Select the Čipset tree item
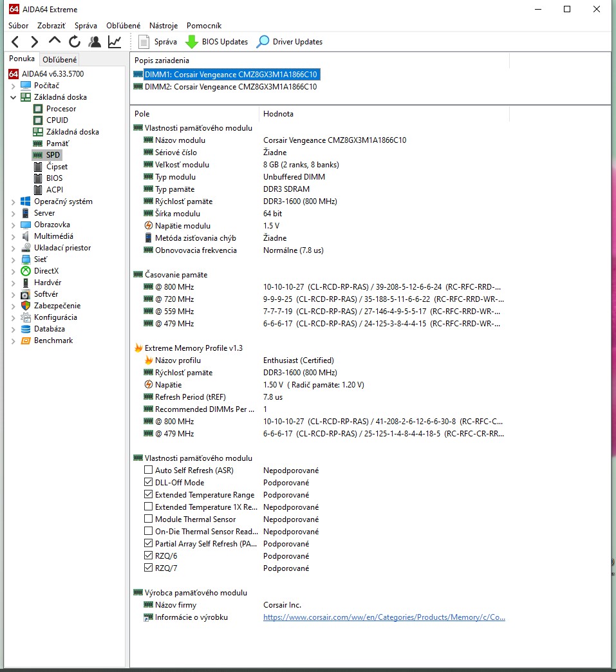Screen dimensions: 616x672 [x=57, y=166]
